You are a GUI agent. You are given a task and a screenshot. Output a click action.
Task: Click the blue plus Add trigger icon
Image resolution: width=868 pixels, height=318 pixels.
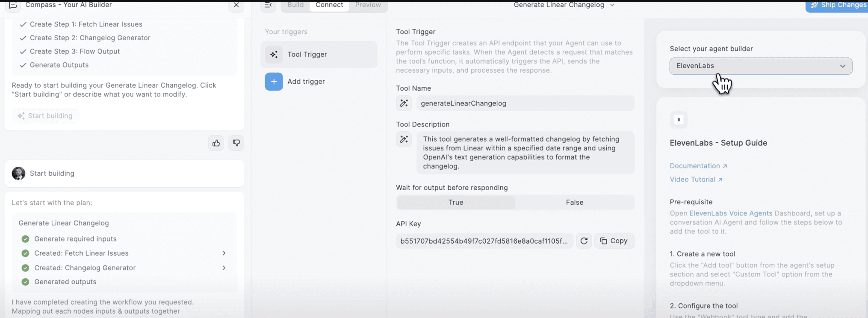coord(274,82)
